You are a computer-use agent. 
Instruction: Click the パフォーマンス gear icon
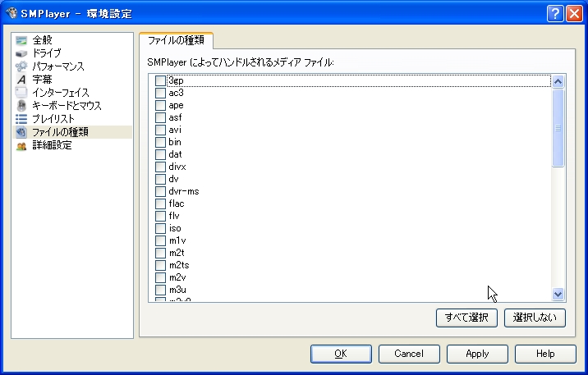pyautogui.click(x=21, y=66)
